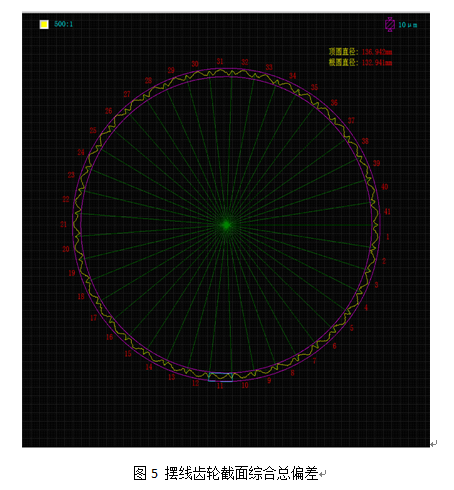This screenshot has height=490, width=454.
Task: Click the green center point of the gear
Action: point(226,225)
